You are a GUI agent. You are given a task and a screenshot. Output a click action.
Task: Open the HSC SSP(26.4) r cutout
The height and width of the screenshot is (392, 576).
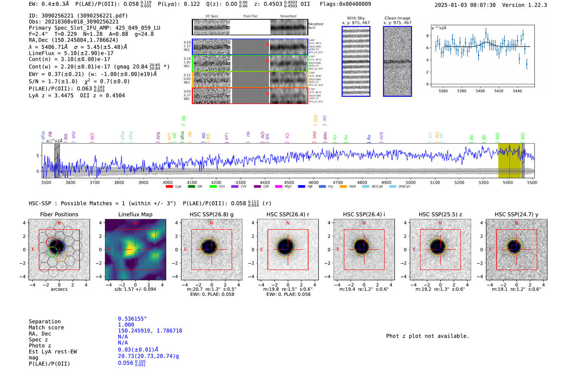tap(288, 250)
